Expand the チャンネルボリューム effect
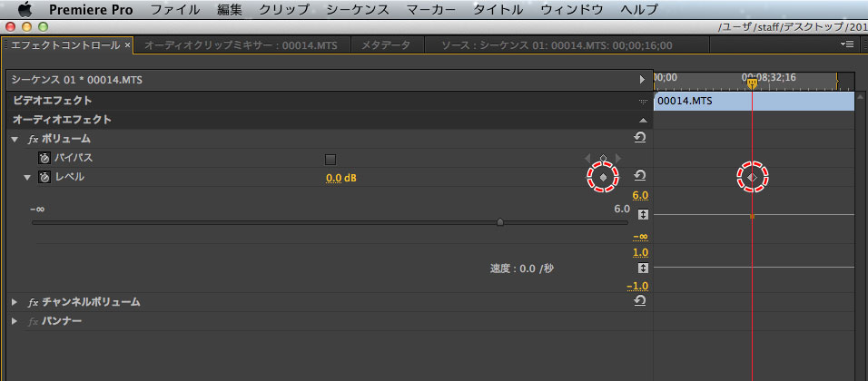 point(15,302)
